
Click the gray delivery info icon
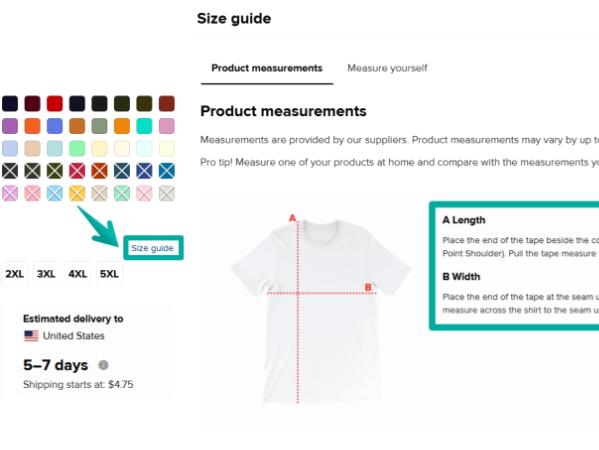[103, 365]
